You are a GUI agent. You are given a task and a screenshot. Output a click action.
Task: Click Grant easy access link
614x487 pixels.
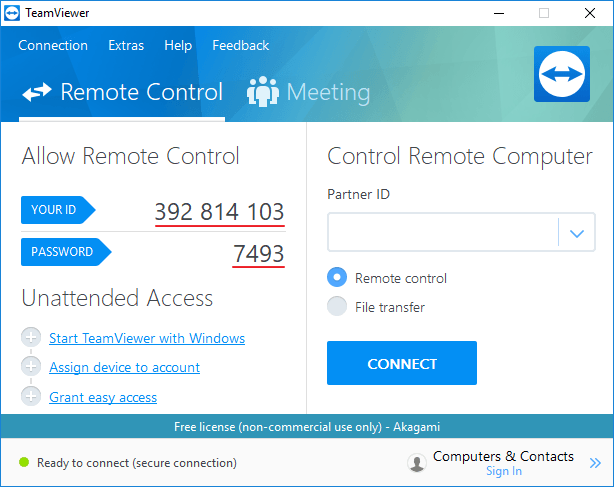[x=103, y=397]
